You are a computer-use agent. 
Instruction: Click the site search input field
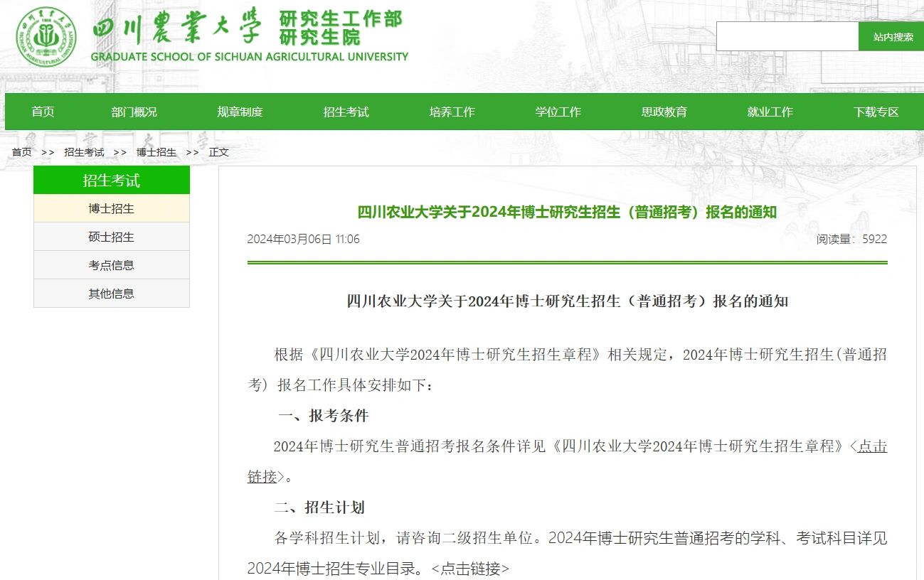pos(787,36)
